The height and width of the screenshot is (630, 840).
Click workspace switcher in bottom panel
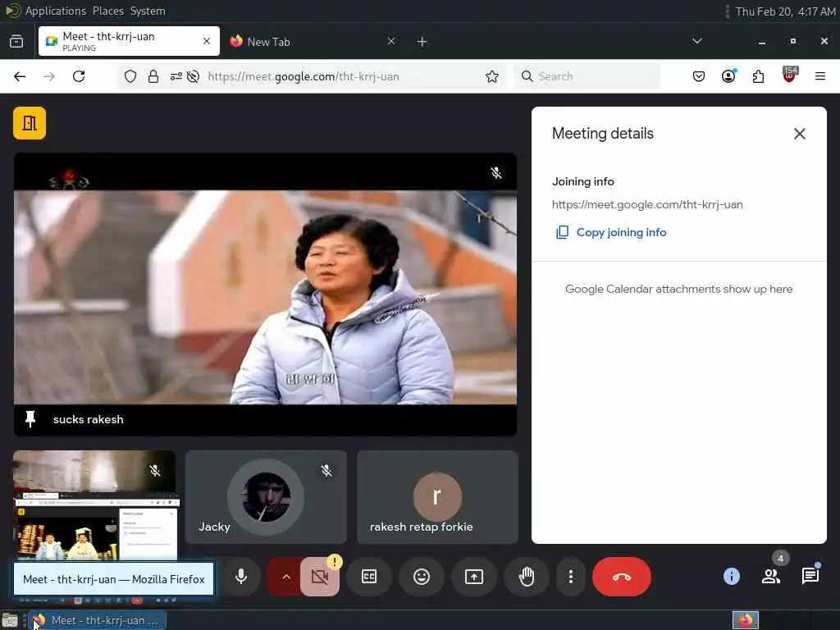pyautogui.click(x=745, y=620)
